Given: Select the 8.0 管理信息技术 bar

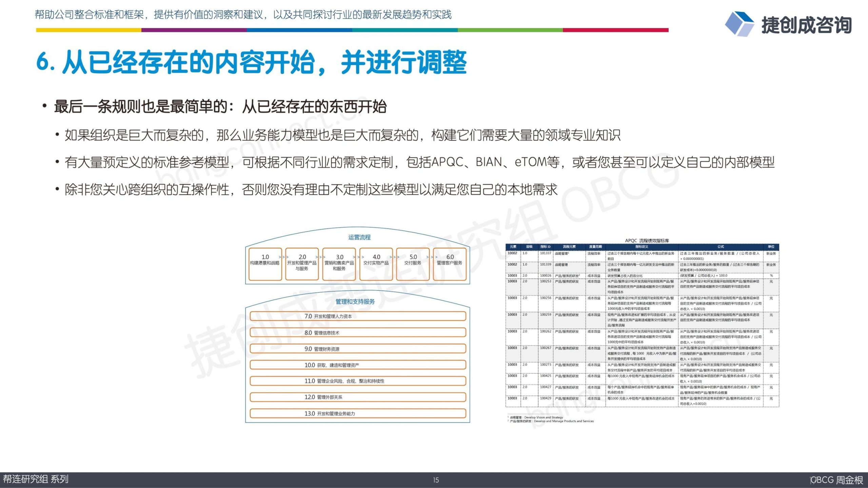Looking at the screenshot, I should coord(358,332).
